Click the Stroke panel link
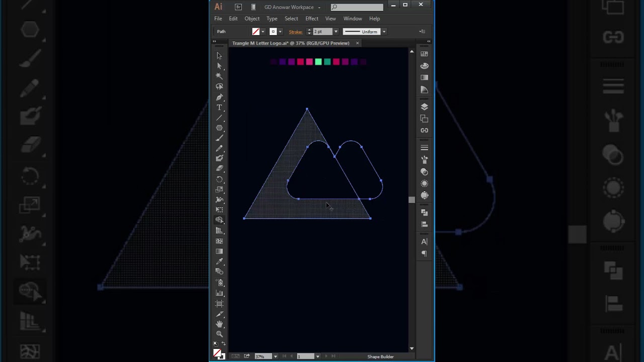 tap(295, 32)
